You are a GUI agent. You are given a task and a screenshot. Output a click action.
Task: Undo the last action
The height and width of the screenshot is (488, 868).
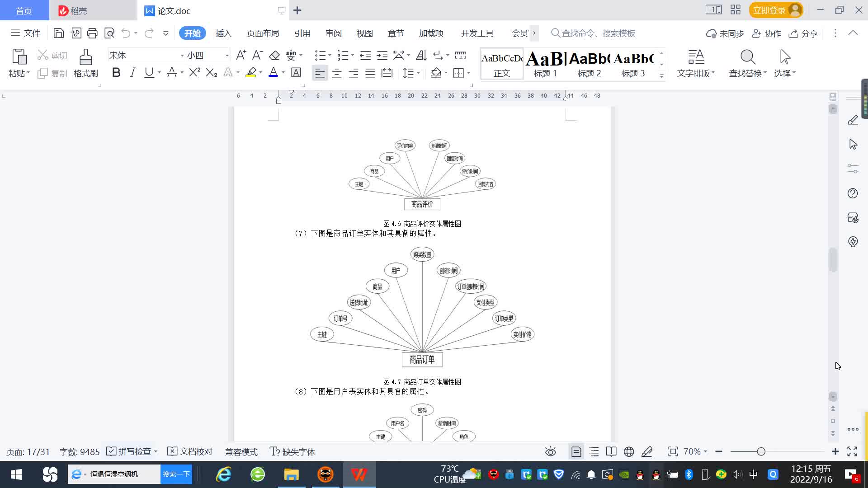pos(126,33)
